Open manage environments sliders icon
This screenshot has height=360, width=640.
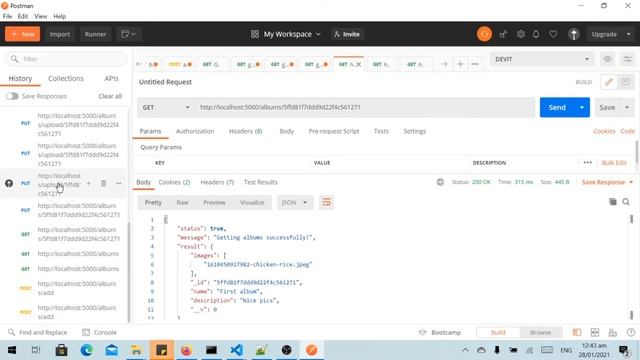click(627, 59)
